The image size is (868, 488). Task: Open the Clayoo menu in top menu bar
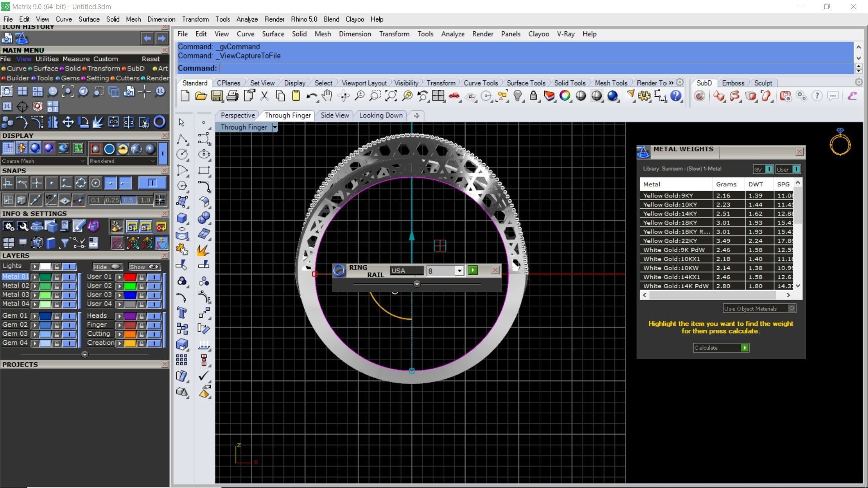click(x=354, y=19)
